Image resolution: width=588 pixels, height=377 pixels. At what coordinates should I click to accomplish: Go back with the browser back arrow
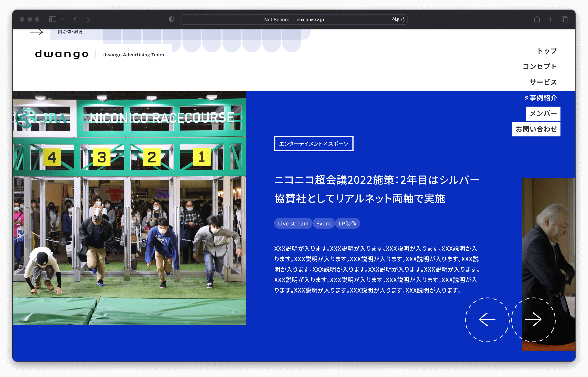[75, 19]
